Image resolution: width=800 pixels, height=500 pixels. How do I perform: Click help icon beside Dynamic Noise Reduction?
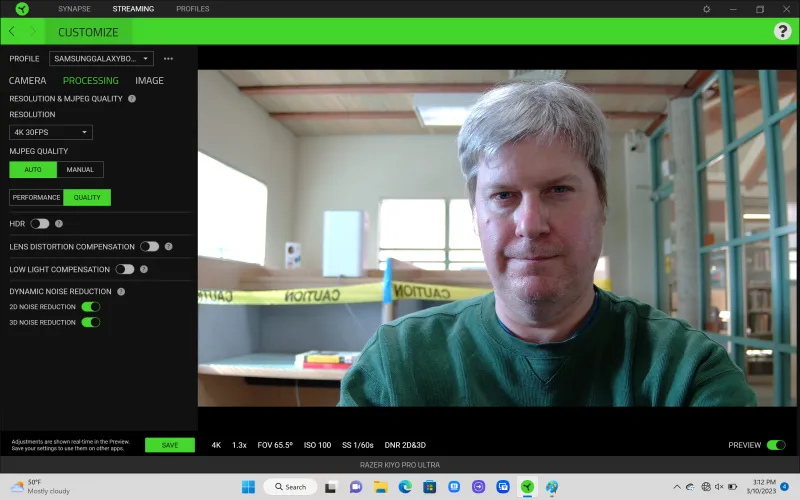[x=121, y=292]
